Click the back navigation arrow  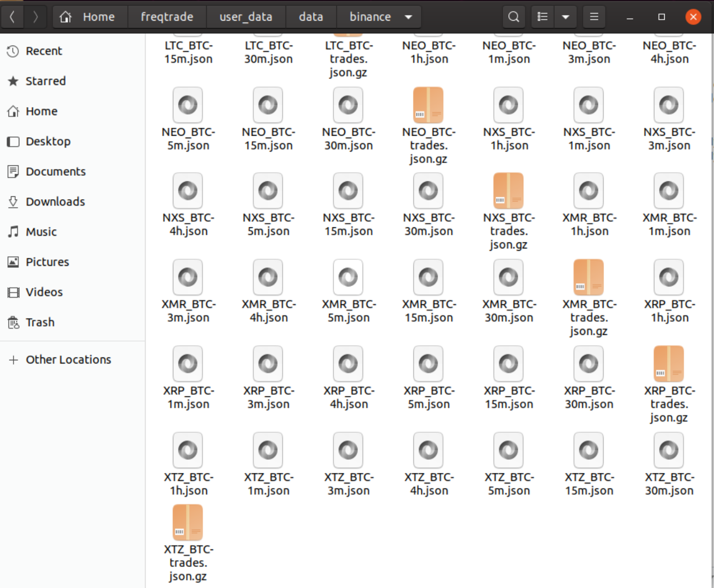coord(13,16)
